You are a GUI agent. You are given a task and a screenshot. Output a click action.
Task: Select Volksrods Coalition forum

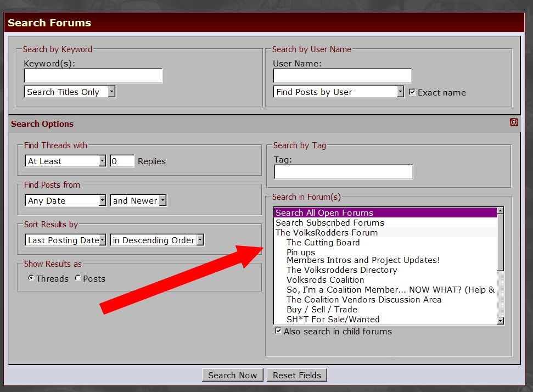[x=385, y=279]
